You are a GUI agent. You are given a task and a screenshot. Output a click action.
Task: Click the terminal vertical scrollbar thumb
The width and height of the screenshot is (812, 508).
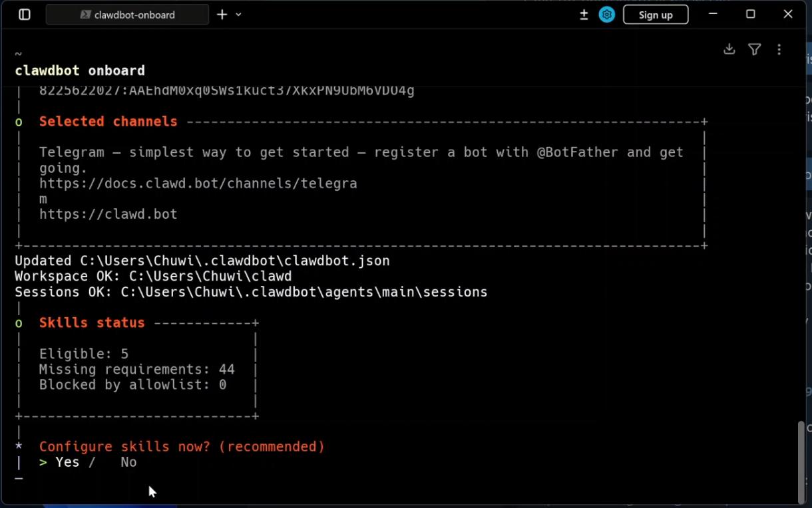(x=801, y=462)
